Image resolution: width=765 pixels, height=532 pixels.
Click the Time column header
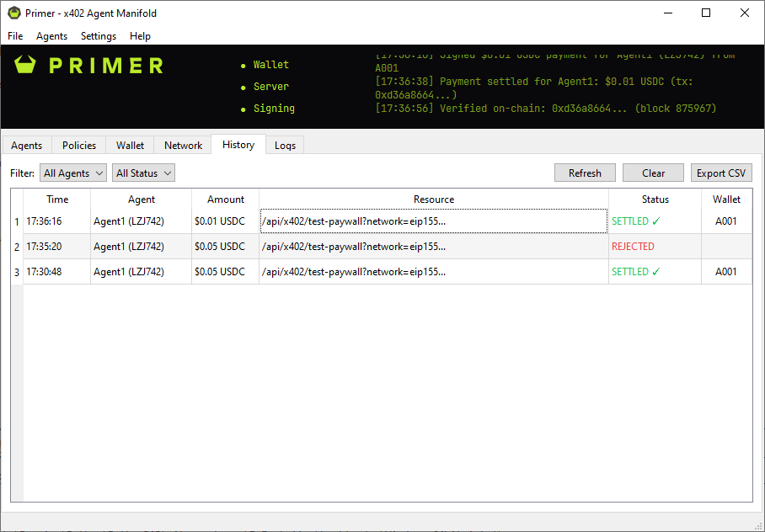(x=57, y=199)
